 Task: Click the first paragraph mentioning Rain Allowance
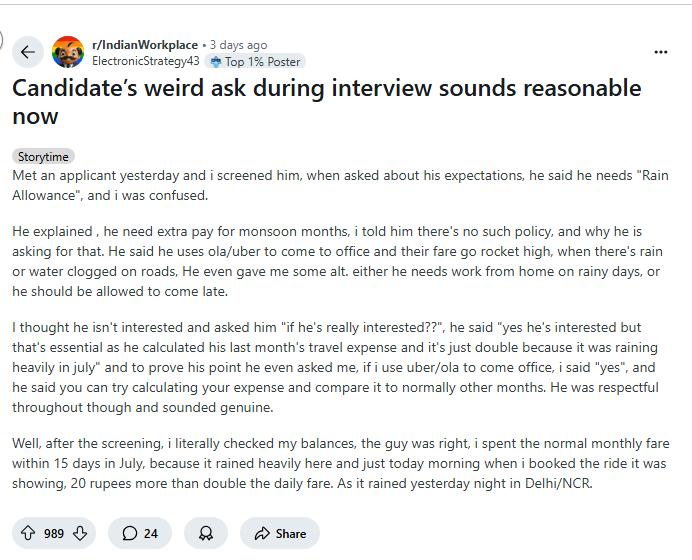point(340,185)
